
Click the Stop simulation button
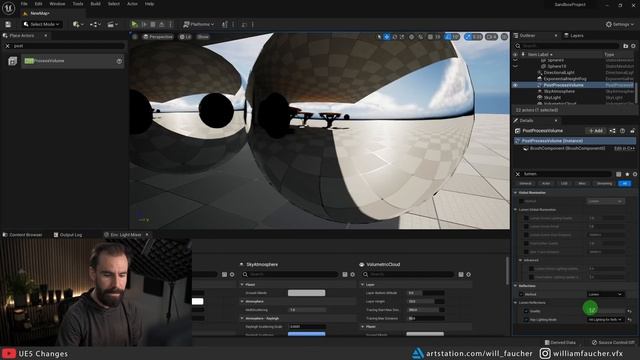[x=153, y=24]
